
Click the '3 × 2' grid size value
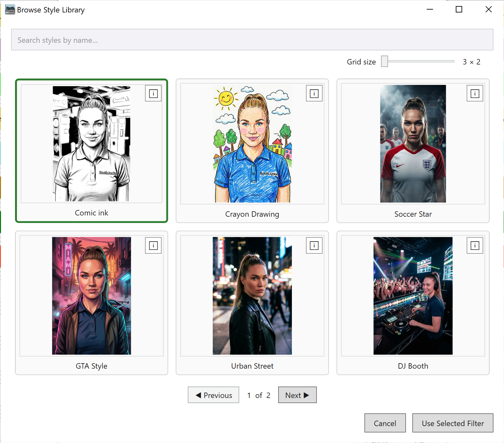click(472, 62)
